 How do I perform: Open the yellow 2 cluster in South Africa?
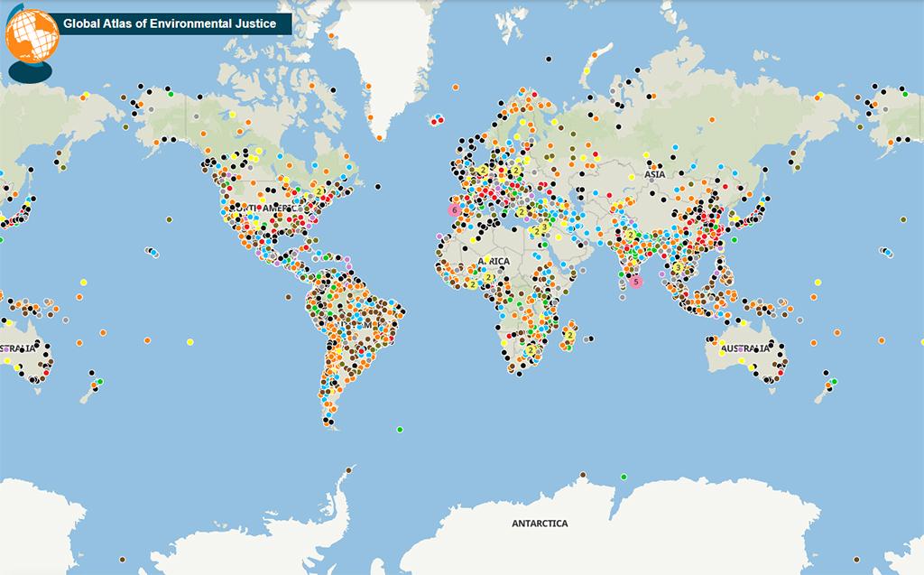(531, 350)
